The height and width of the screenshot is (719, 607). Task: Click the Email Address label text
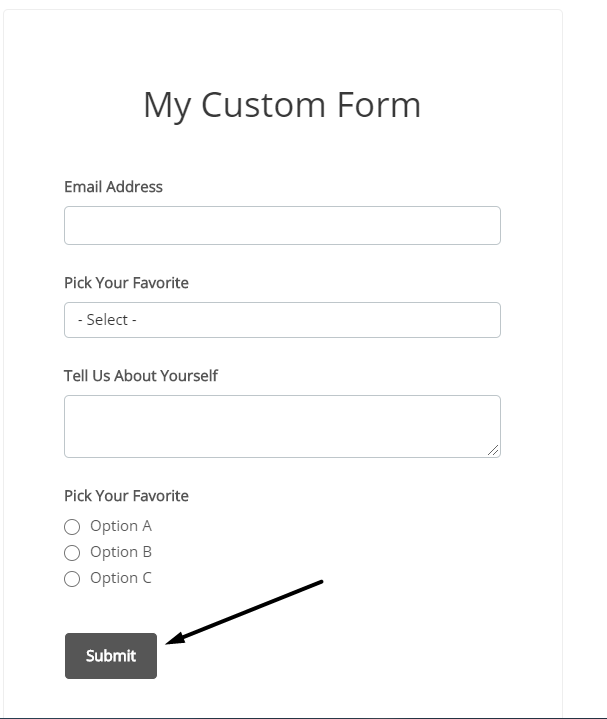pos(113,187)
